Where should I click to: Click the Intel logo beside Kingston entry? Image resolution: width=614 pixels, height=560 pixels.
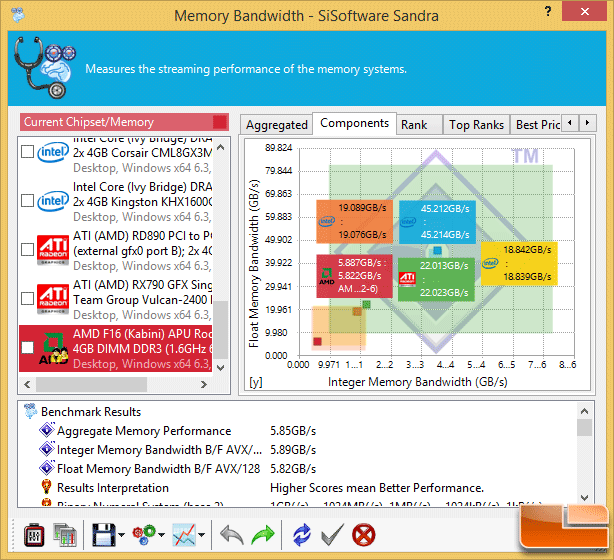coord(53,201)
